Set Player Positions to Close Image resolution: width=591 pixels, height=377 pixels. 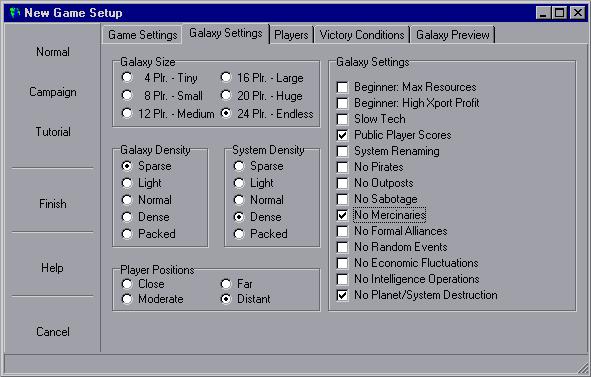tap(143, 284)
